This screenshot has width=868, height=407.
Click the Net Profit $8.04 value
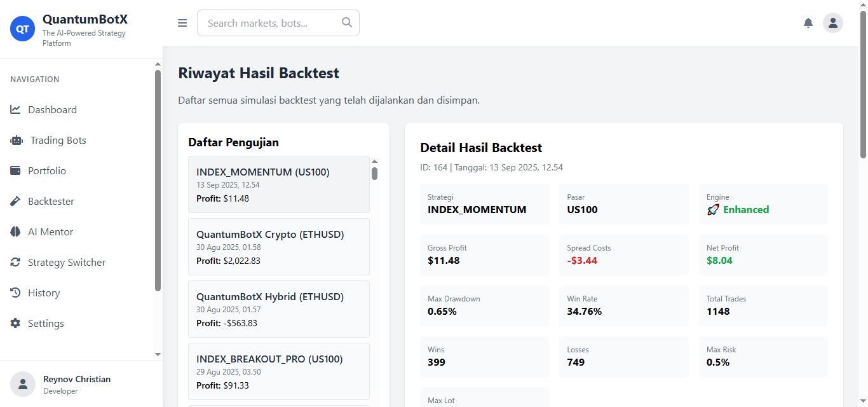point(719,261)
